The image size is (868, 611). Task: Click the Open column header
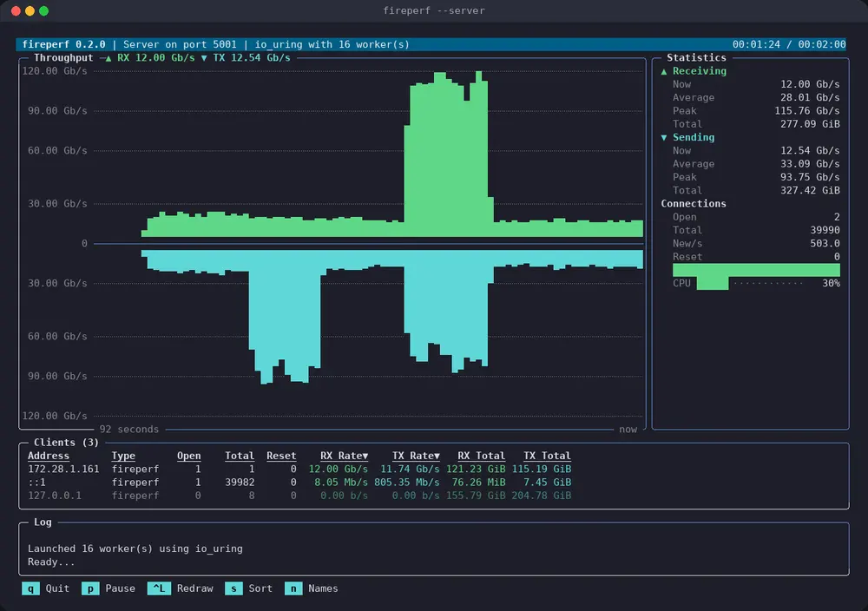tap(188, 456)
